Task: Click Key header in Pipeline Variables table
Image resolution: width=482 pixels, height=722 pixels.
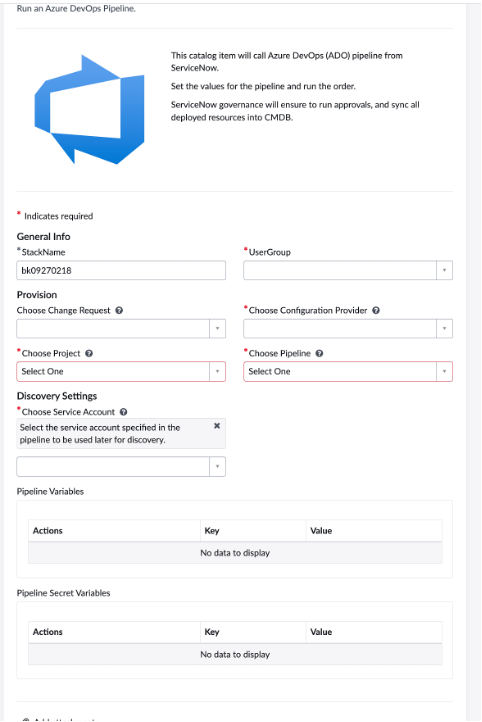Action: (x=212, y=530)
